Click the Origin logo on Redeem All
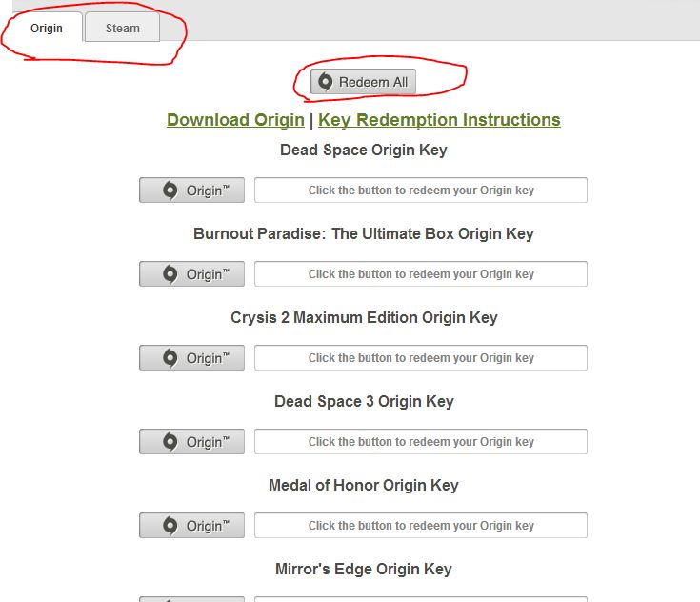 coord(325,82)
